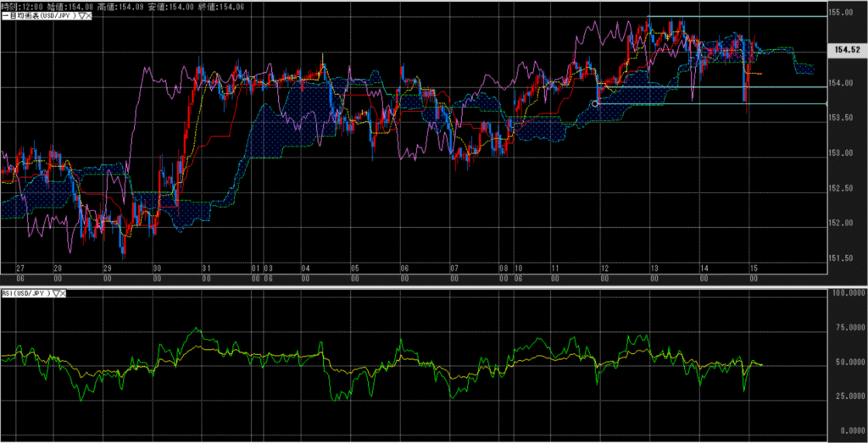868x443 pixels.
Task: Select date marker 29 on time axis
Action: (x=106, y=268)
